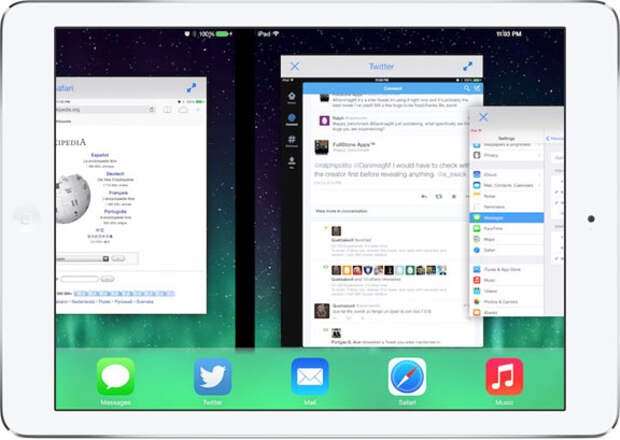This screenshot has height=440, width=620.
Task: Open Mail, Contacts, Calendars settings
Action: pos(507,185)
